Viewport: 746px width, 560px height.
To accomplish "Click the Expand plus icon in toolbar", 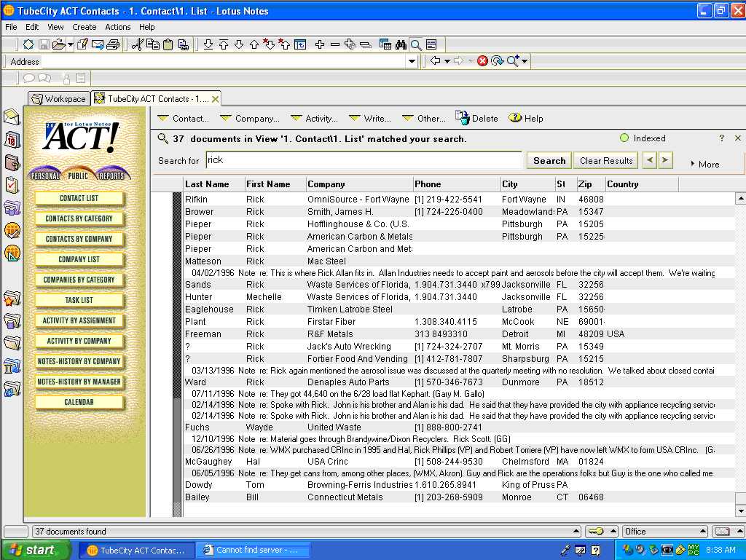I will click(320, 44).
